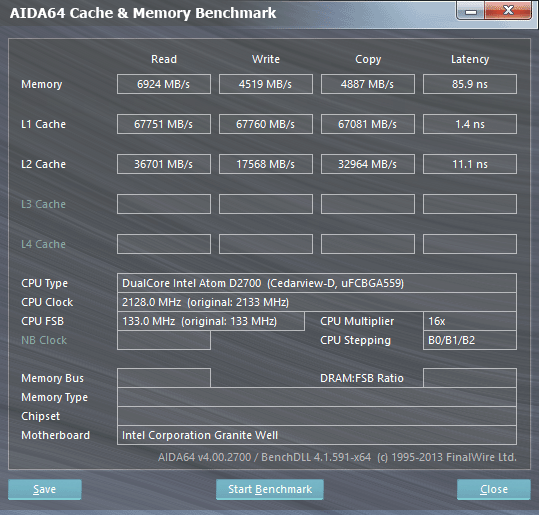The width and height of the screenshot is (539, 515).
Task: Select CPU Type DualCore Intel Atom D2700
Action: click(x=317, y=283)
